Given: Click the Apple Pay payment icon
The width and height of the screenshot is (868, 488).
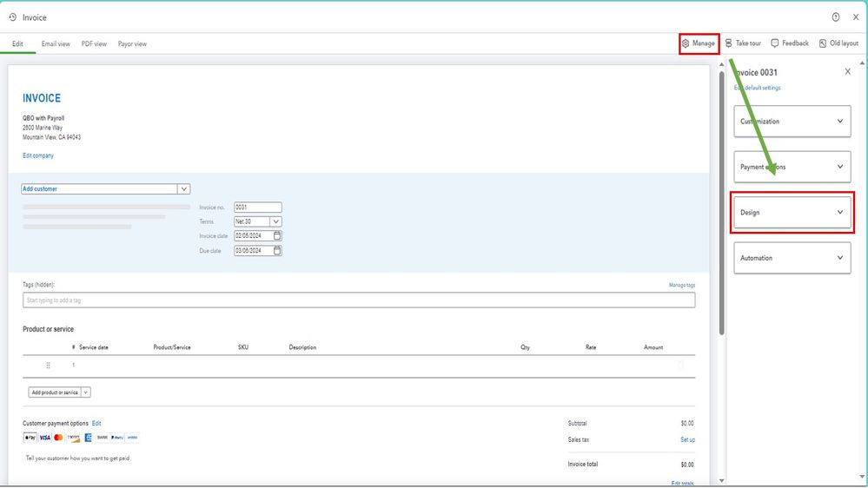Looking at the screenshot, I should click(30, 438).
